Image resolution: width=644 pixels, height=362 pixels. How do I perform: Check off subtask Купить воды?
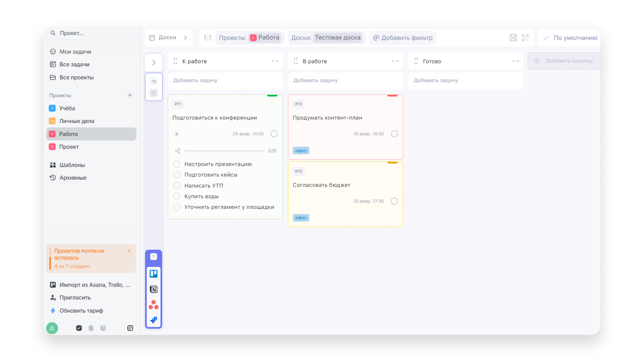click(x=177, y=196)
